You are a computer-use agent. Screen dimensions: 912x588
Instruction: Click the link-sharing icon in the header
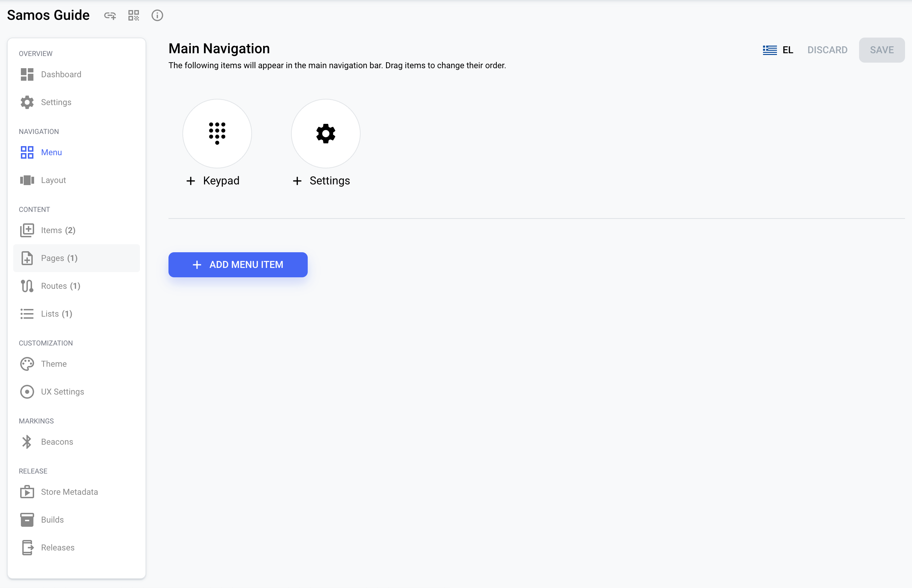pyautogui.click(x=110, y=16)
